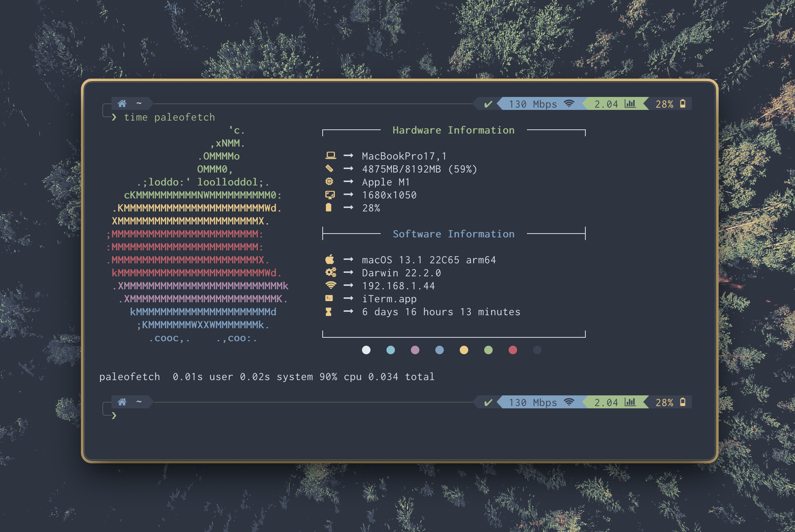The width and height of the screenshot is (795, 532).
Task: Click the empty prompt's chevron to focus input
Action: 114,416
